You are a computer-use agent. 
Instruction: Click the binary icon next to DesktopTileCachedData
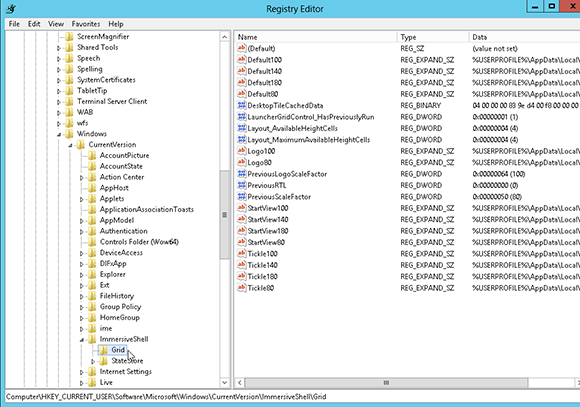click(242, 105)
